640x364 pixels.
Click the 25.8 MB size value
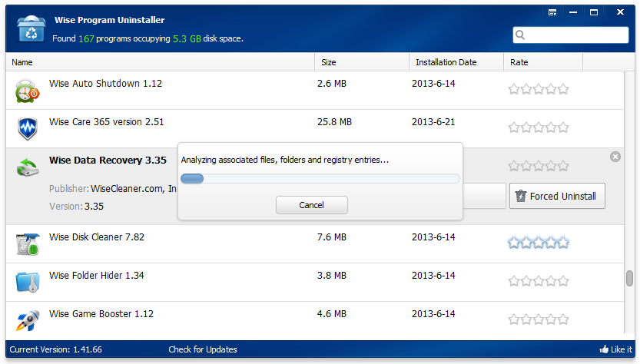pyautogui.click(x=334, y=121)
